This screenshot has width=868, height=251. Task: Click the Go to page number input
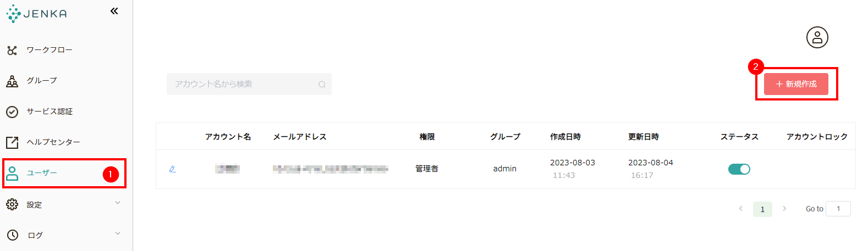point(838,209)
